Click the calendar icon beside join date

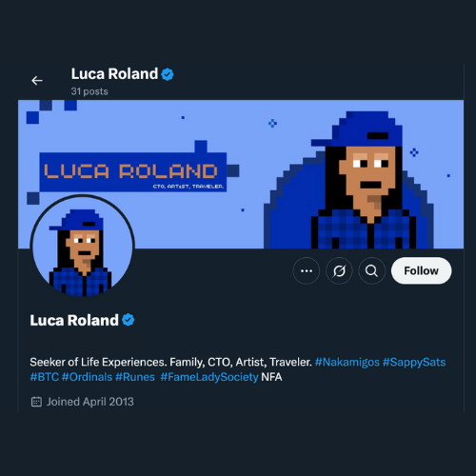pos(36,402)
